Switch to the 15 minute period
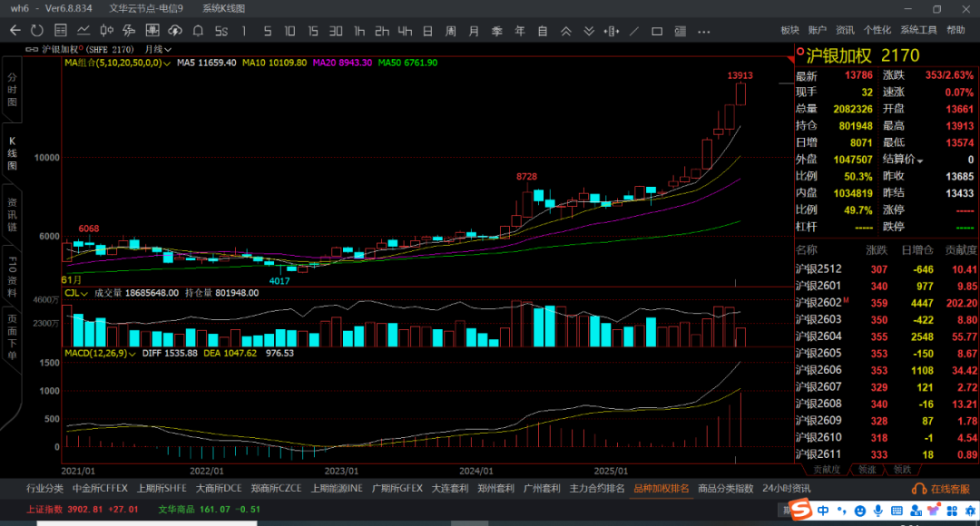Viewport: 980px width, 526px height. [313, 31]
